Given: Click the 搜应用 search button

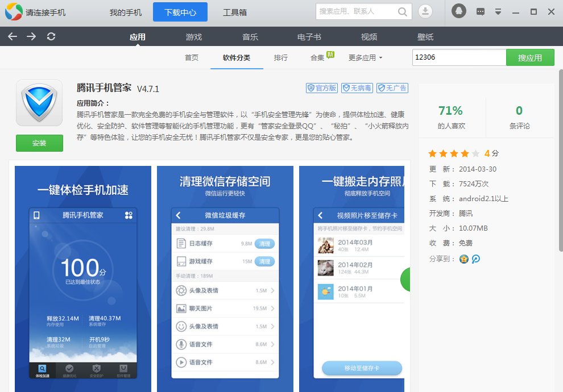Looking at the screenshot, I should [530, 57].
